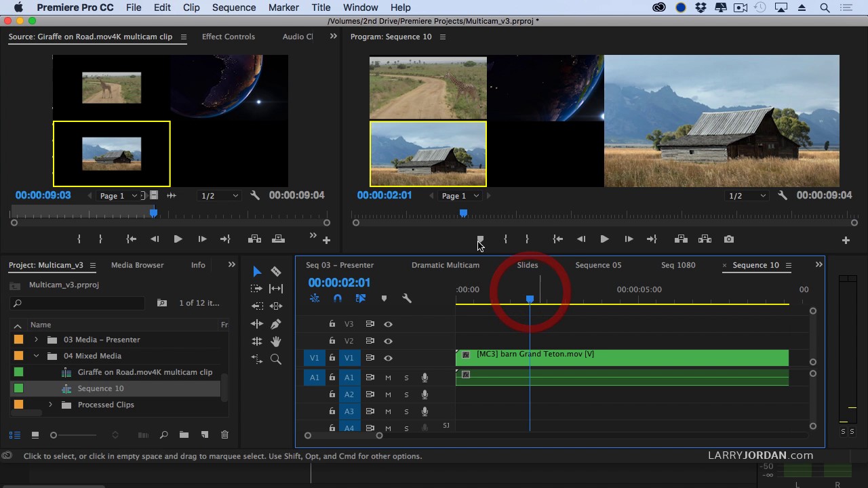Open the Dramatic Multicam sequence tab

(x=446, y=265)
